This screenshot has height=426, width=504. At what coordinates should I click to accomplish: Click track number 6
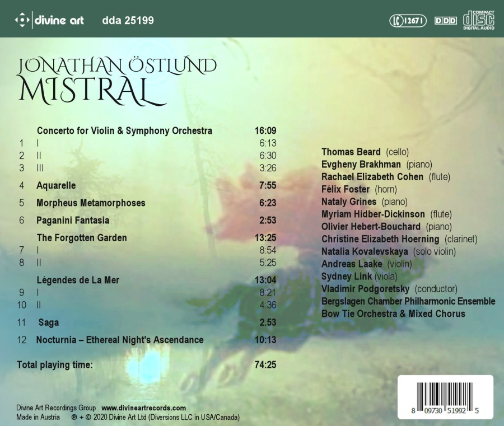click(21, 221)
